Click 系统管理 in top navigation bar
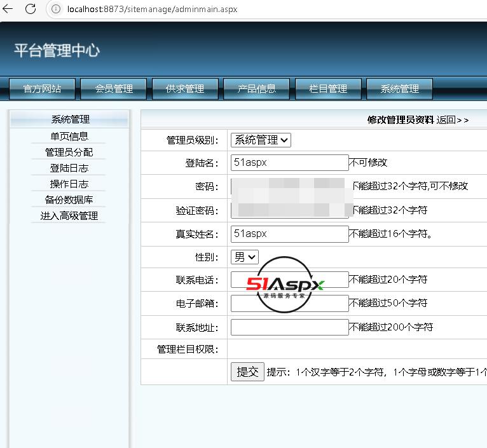The width and height of the screenshot is (487, 448). [399, 89]
